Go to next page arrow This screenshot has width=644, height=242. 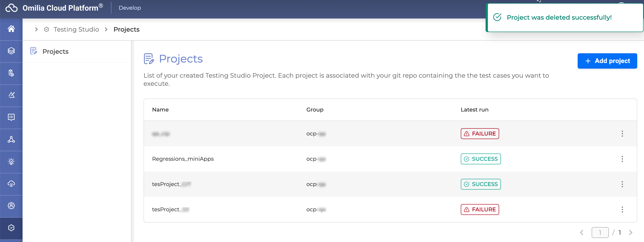point(630,233)
